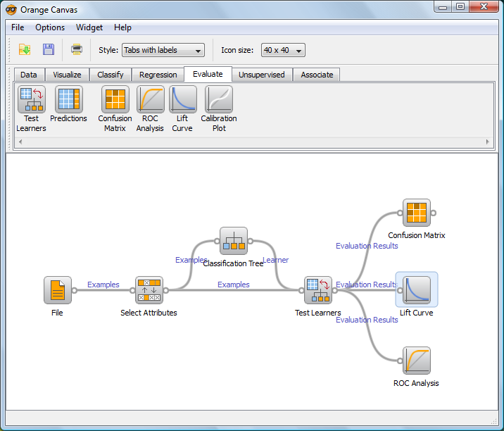Add ROC Analysis widget from toolbox
The width and height of the screenshot is (504, 431).
pos(150,99)
